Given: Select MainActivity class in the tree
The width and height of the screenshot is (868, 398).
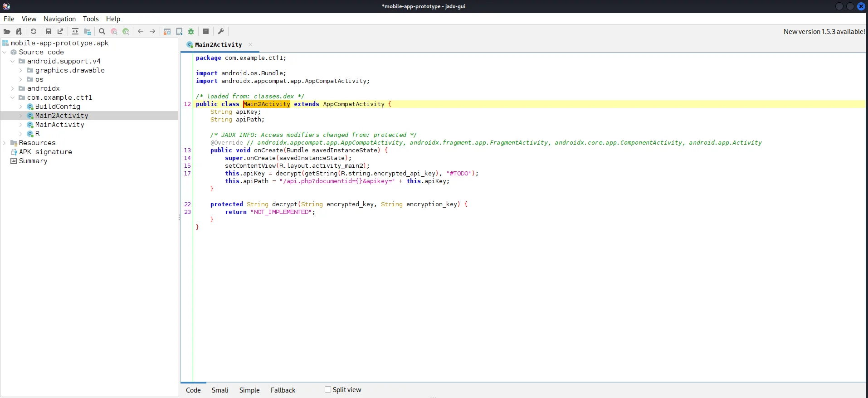Looking at the screenshot, I should click(59, 125).
